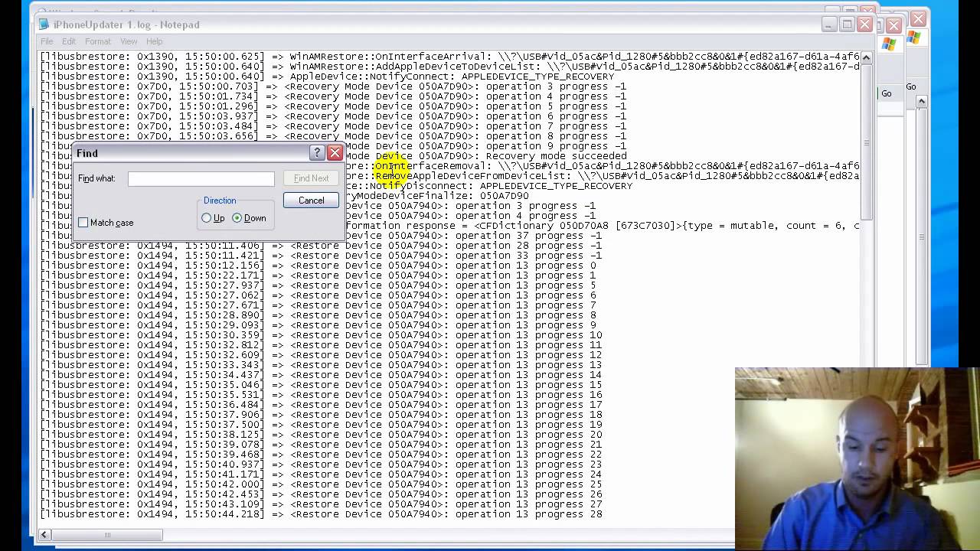Click the timestamp '15:50:44.218'

point(222,514)
